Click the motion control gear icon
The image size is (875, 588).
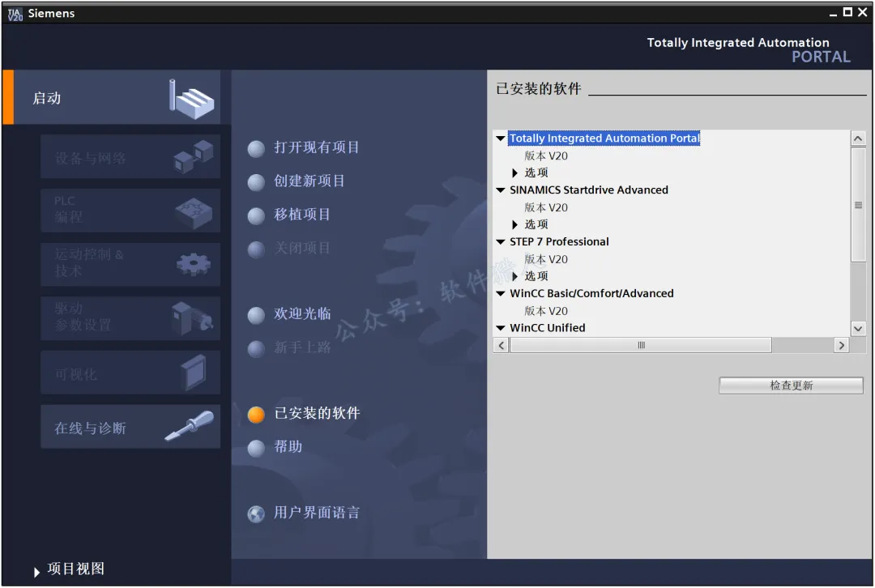click(193, 264)
